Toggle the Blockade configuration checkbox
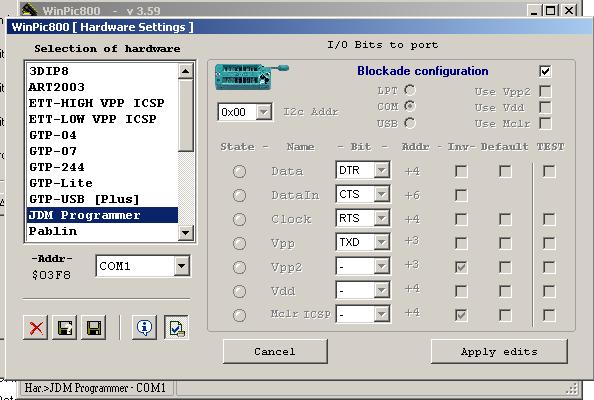594x400 pixels. click(x=545, y=71)
